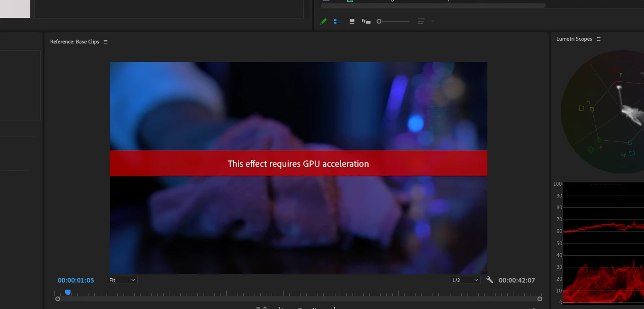Open the Sort Icons dropdown in project panel
Screen dimensions: 644x309
click(425, 21)
